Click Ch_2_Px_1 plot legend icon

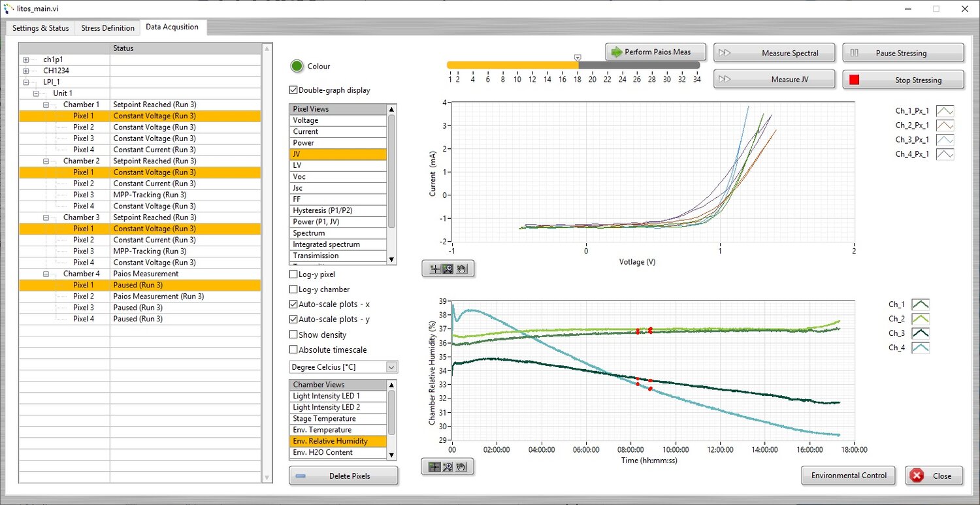[x=945, y=125]
